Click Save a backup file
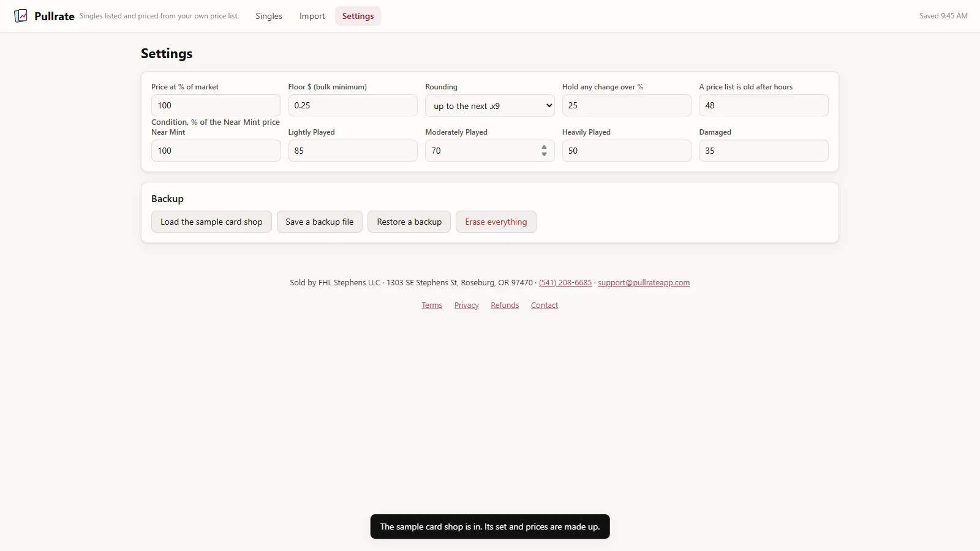Image resolution: width=980 pixels, height=551 pixels. tap(320, 222)
